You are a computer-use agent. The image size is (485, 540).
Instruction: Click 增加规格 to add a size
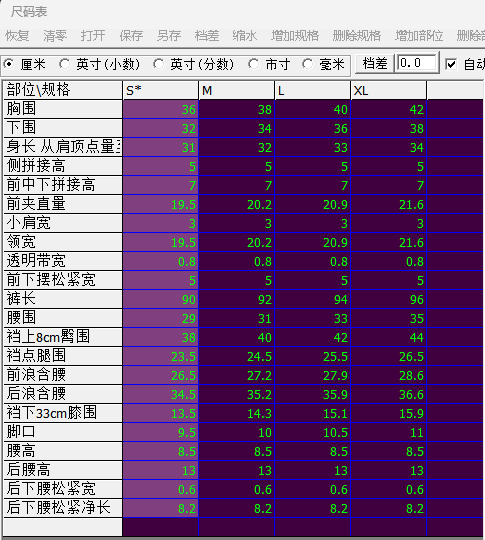click(295, 35)
